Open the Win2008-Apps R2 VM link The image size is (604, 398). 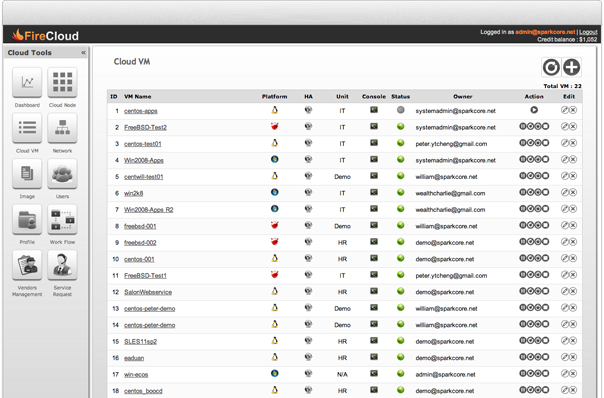[149, 210]
